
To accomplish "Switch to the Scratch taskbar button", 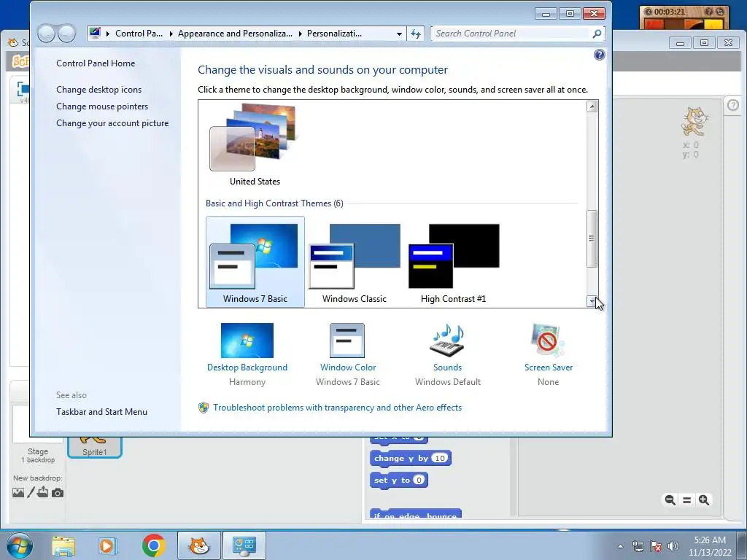I will pos(199,545).
